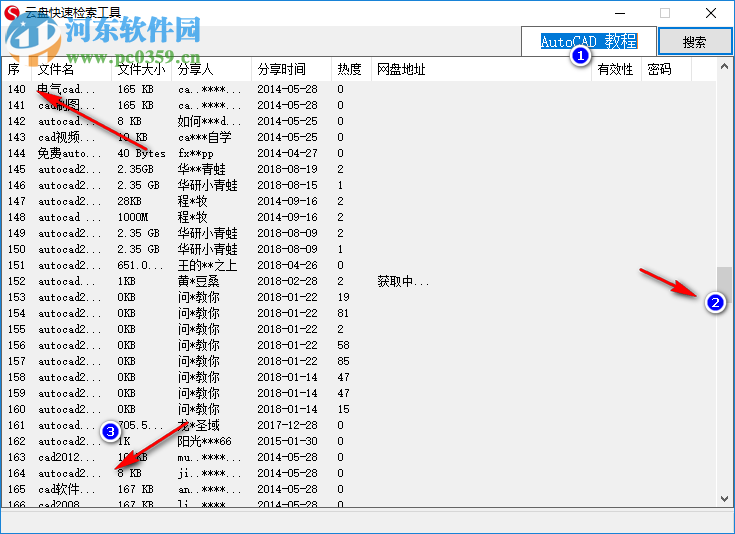The width and height of the screenshot is (735, 534).
Task: Focus the AutoCAD 教程 search input field
Action: pyautogui.click(x=589, y=42)
